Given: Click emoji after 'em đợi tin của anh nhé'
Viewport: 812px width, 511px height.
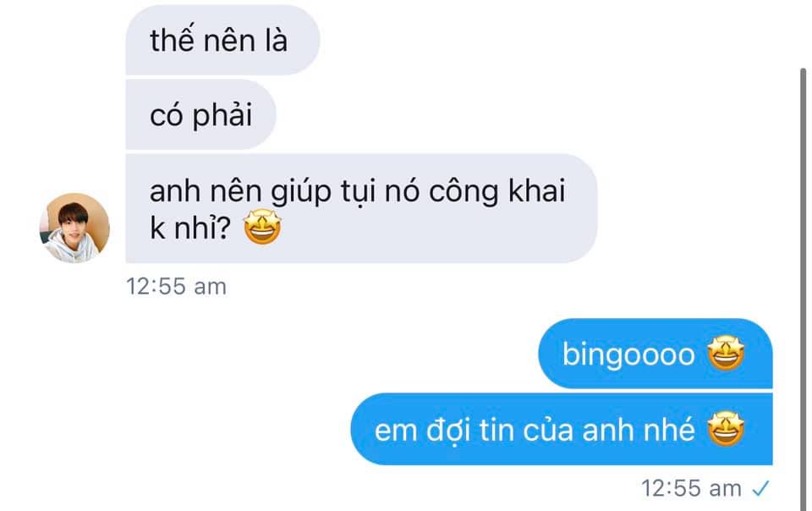Looking at the screenshot, I should [726, 429].
